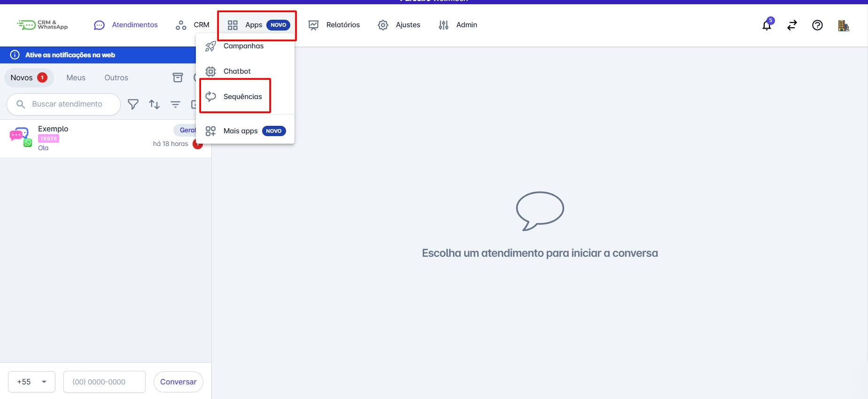Click the Conversar button

tap(178, 382)
